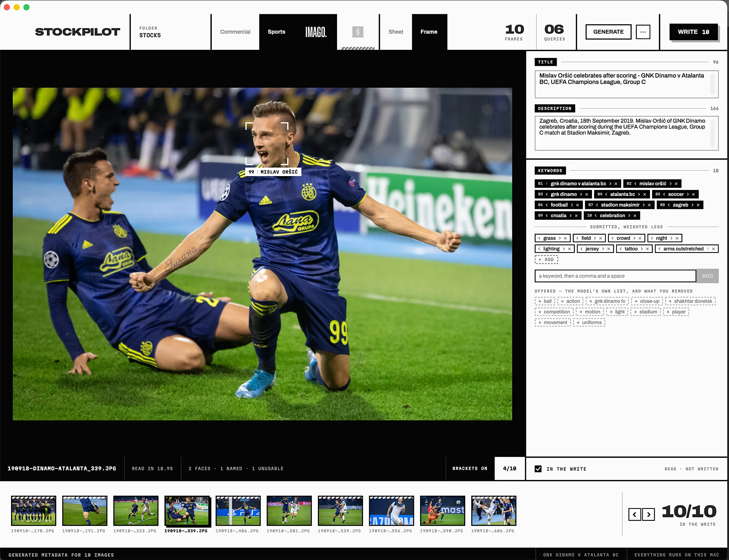Select the Frame view tab

click(429, 32)
